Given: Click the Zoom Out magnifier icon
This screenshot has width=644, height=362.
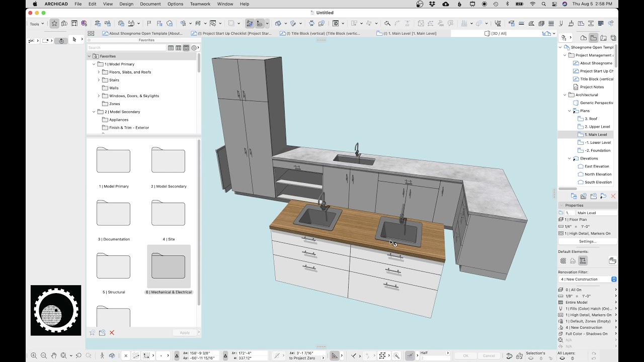Looking at the screenshot, I should coord(44,355).
